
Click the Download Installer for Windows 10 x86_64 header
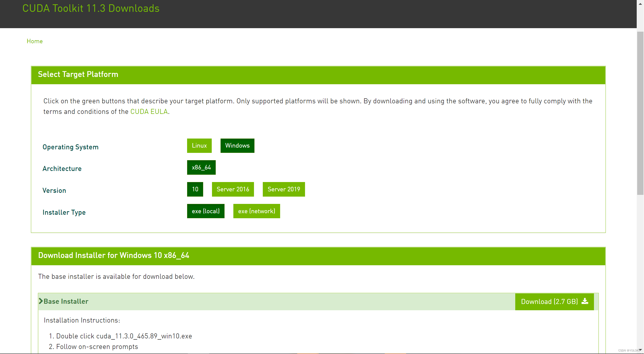click(318, 256)
